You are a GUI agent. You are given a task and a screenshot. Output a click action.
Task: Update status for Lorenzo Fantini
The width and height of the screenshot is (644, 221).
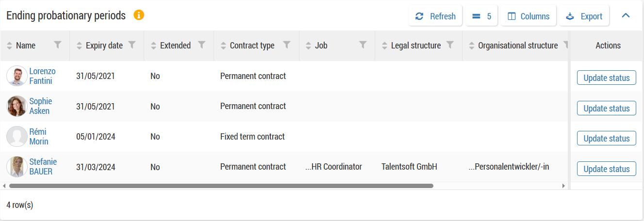click(606, 78)
